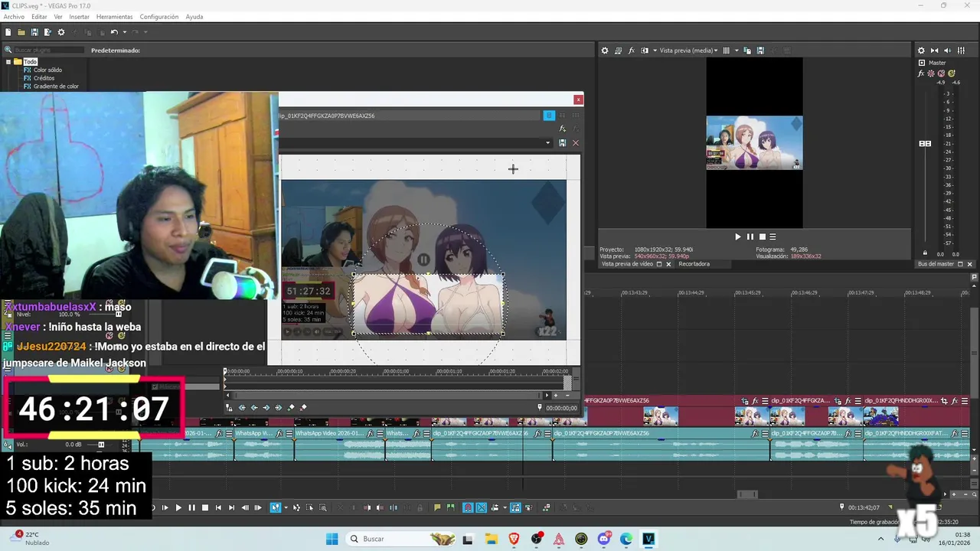Click the keyframe timeline horizontal scrollbar
Image resolution: width=980 pixels, height=551 pixels.
click(388, 396)
